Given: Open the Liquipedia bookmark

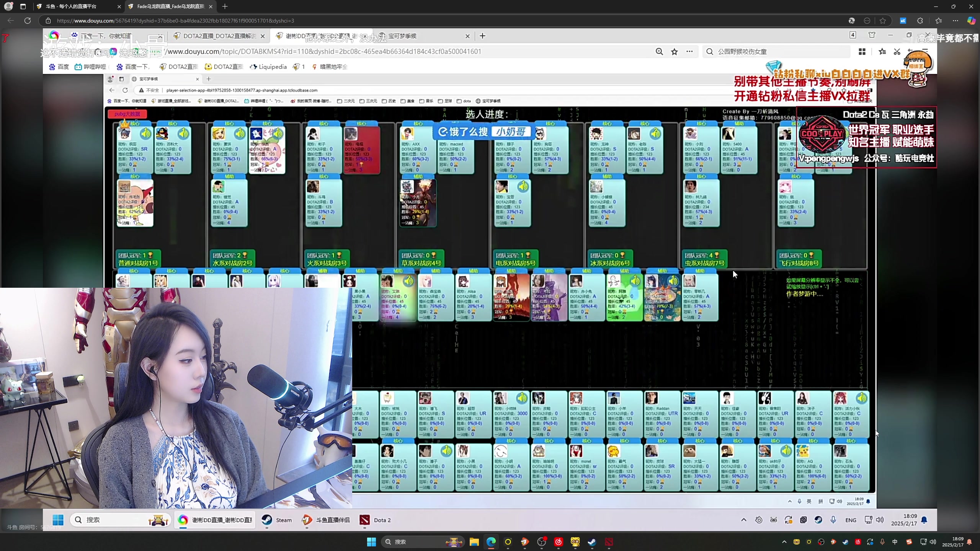Looking at the screenshot, I should (x=268, y=67).
